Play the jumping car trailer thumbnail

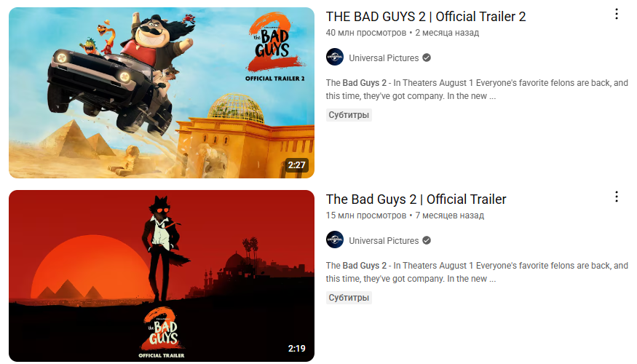162,92
